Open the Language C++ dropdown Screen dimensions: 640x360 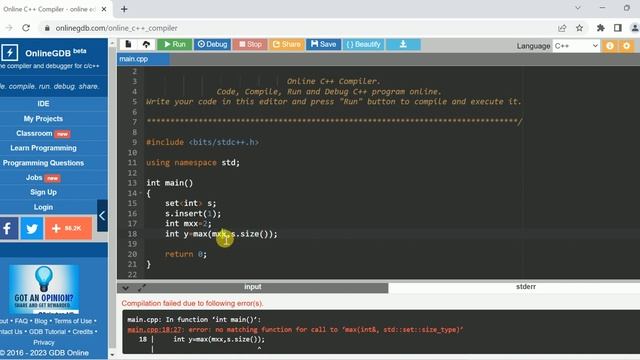[x=576, y=46]
